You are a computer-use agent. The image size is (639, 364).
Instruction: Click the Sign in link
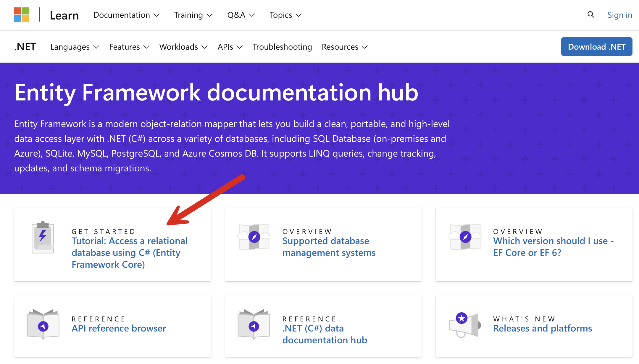pos(619,15)
